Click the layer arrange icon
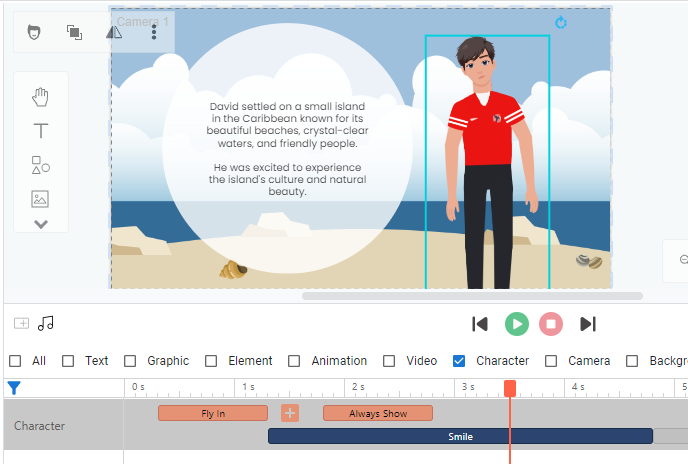 [x=74, y=33]
